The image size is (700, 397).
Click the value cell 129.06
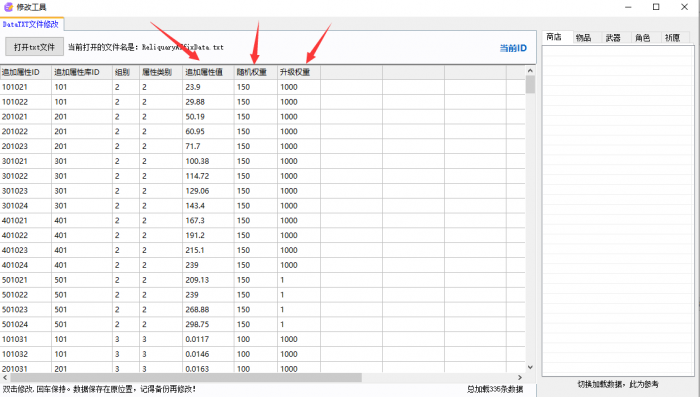click(x=208, y=191)
